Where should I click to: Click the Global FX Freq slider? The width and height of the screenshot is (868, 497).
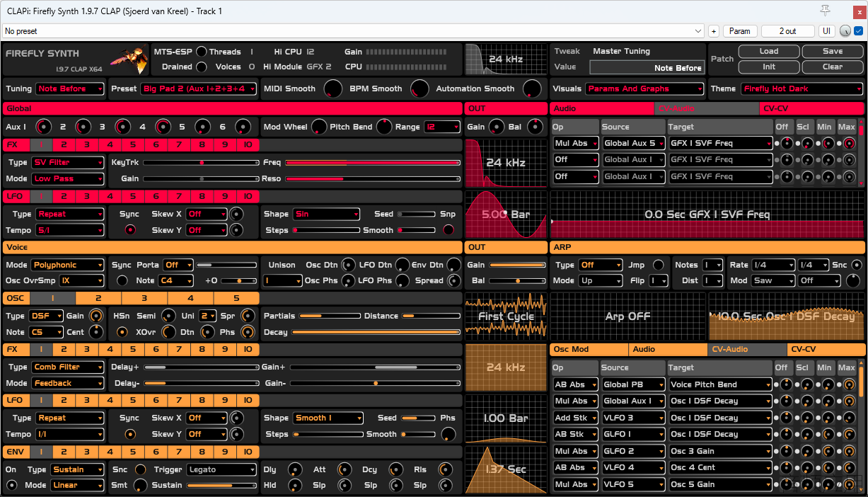[373, 162]
